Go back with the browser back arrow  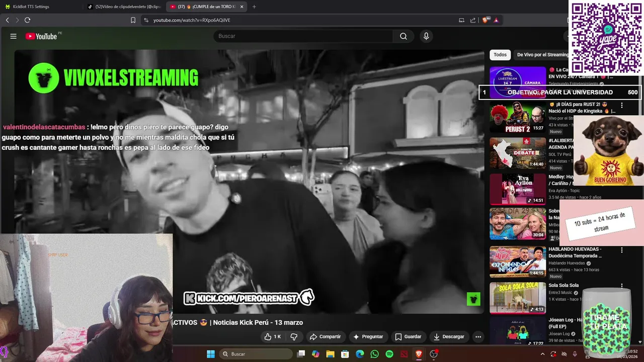(8, 20)
